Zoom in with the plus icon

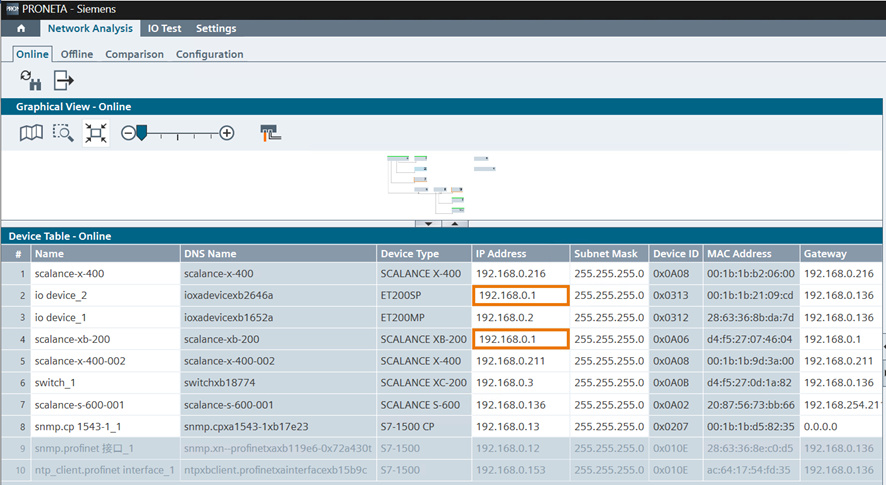(x=227, y=133)
